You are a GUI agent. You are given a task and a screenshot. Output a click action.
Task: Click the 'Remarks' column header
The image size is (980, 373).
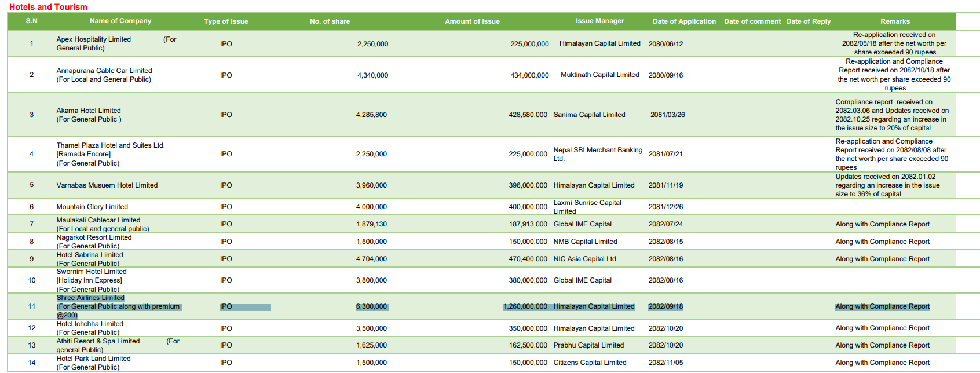coord(895,21)
